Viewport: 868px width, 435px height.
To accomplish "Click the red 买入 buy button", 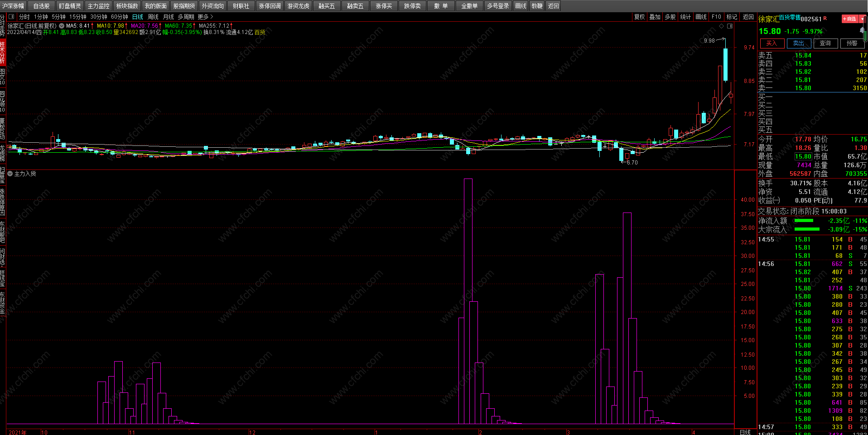I will coord(772,43).
